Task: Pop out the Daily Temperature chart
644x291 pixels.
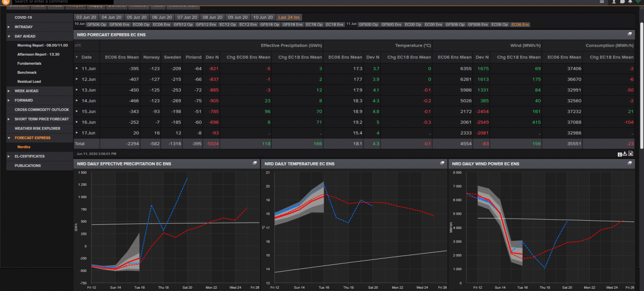Action: [x=442, y=163]
